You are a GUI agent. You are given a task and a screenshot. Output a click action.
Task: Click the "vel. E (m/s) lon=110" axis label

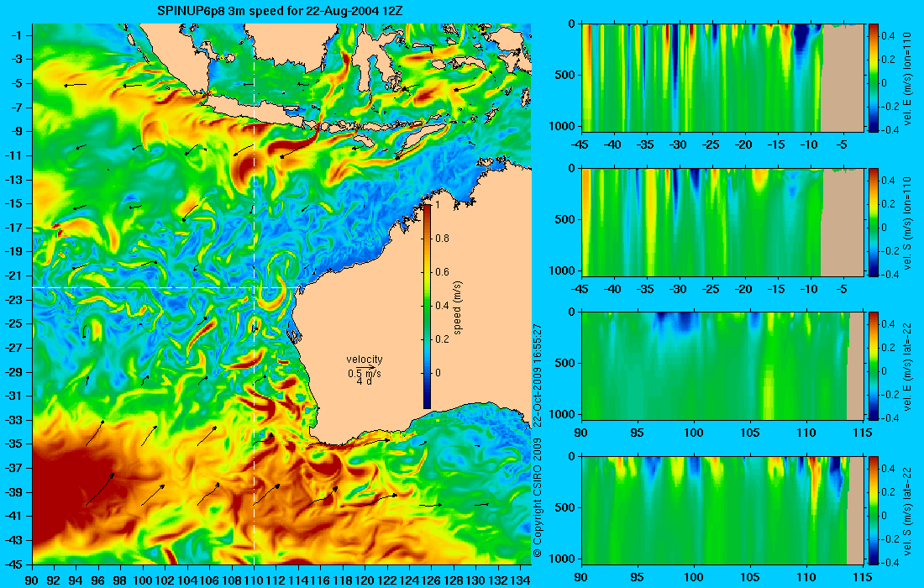coord(908,80)
